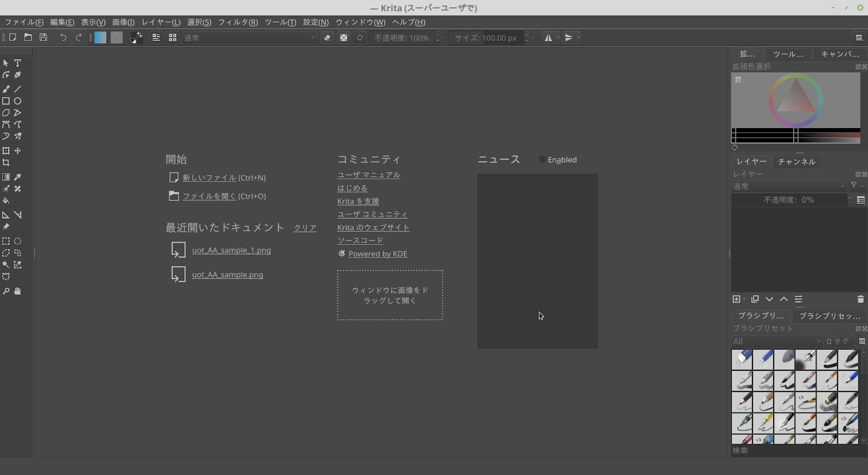Switch to the チャンネル tab
Image resolution: width=868 pixels, height=475 pixels.
pyautogui.click(x=796, y=161)
